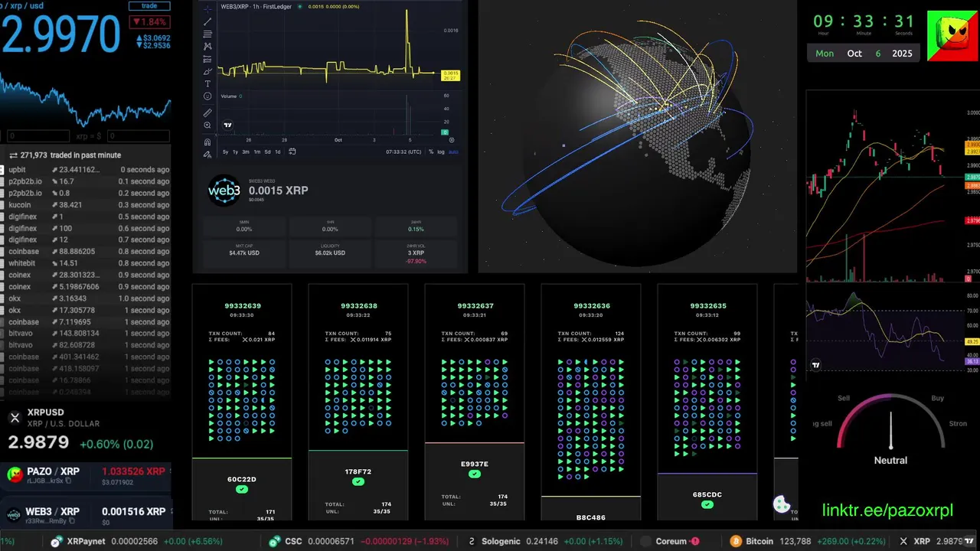The width and height of the screenshot is (980, 551).
Task: Open the Fibonacci/horizontal lines tool
Action: point(207,34)
